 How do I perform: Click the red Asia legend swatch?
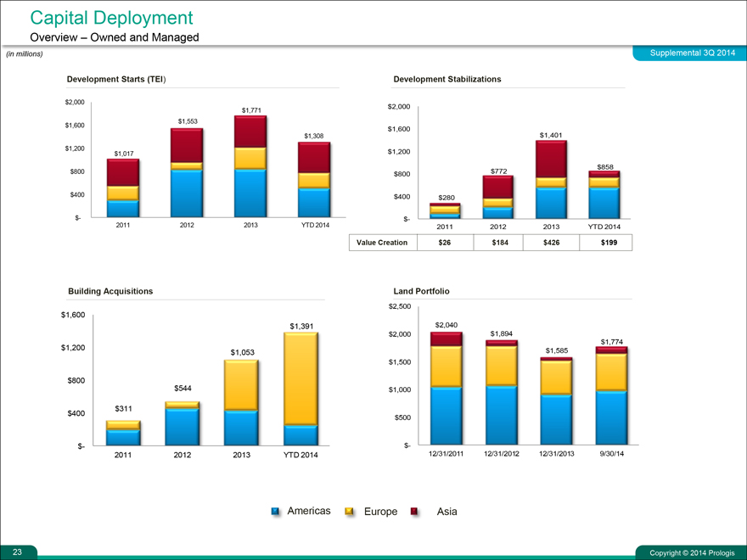click(413, 512)
